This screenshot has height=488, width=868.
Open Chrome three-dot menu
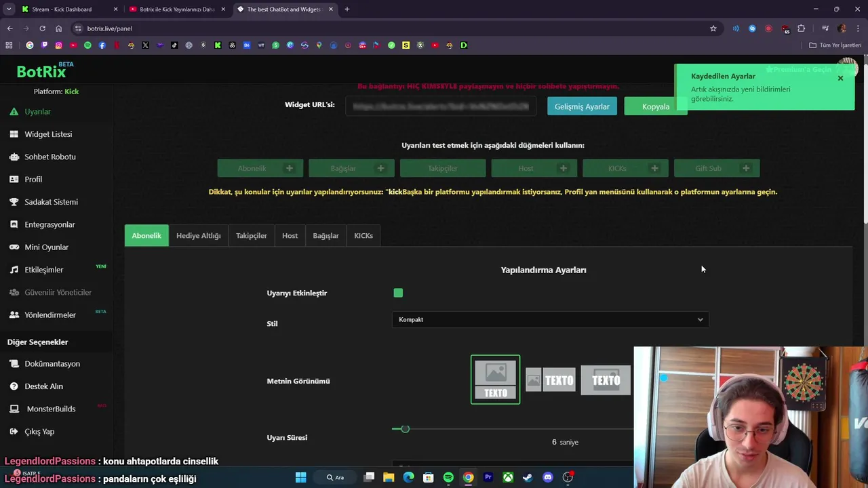point(858,28)
